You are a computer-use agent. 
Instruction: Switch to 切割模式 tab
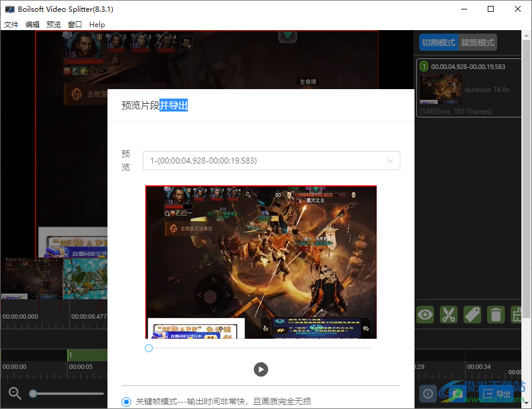(438, 42)
